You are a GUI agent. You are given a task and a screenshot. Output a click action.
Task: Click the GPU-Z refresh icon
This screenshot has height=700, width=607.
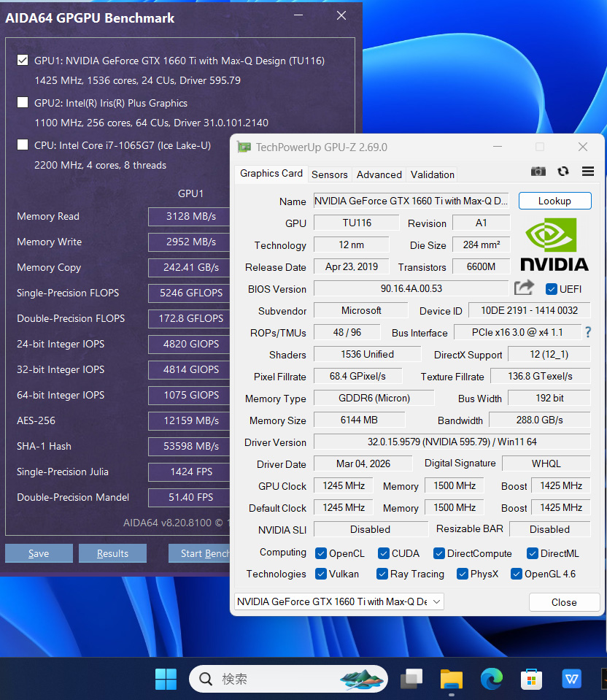pos(563,172)
